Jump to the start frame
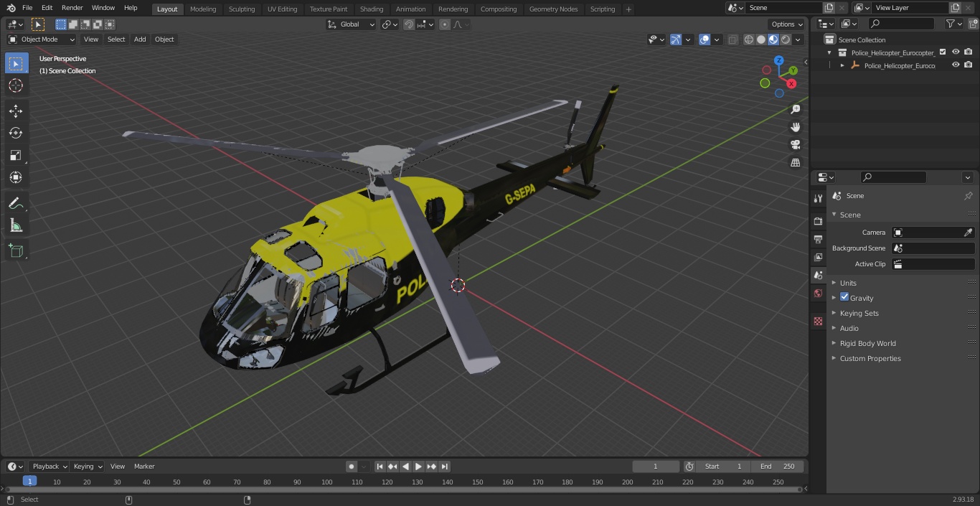Image resolution: width=980 pixels, height=506 pixels. coord(380,467)
